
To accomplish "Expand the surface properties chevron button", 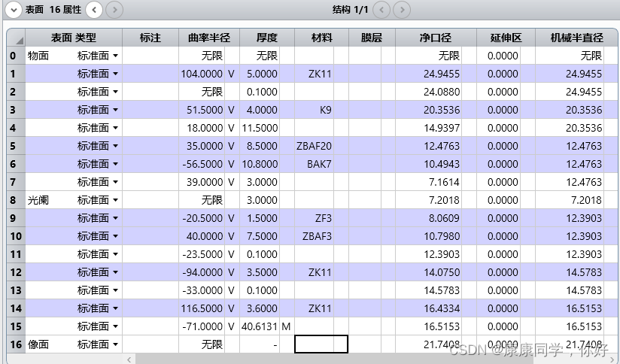I will (x=14, y=10).
